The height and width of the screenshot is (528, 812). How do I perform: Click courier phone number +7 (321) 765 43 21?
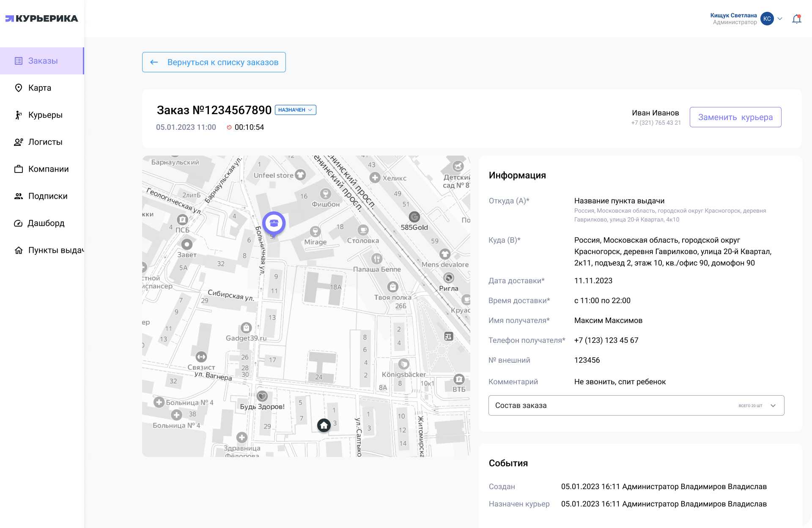click(656, 123)
